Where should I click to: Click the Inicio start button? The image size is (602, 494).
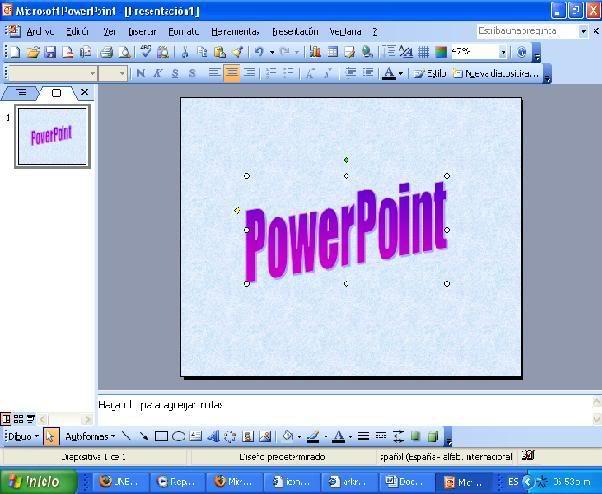38,481
